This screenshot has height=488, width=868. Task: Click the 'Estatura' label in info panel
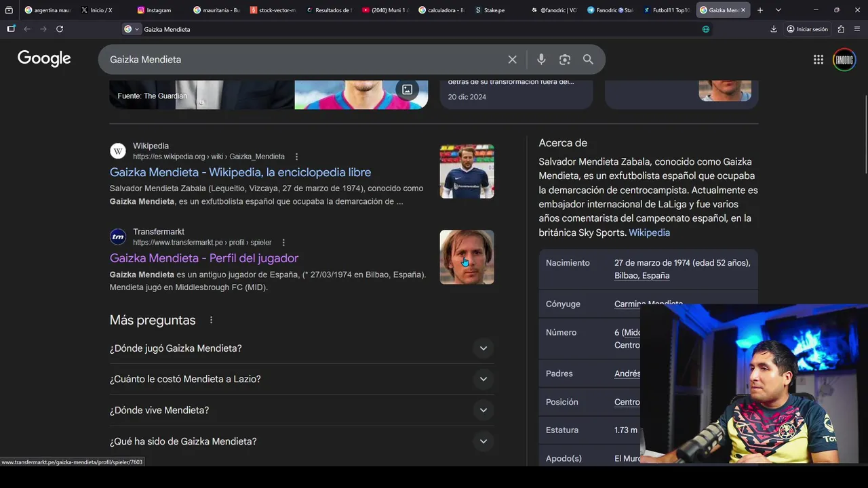[x=562, y=430]
